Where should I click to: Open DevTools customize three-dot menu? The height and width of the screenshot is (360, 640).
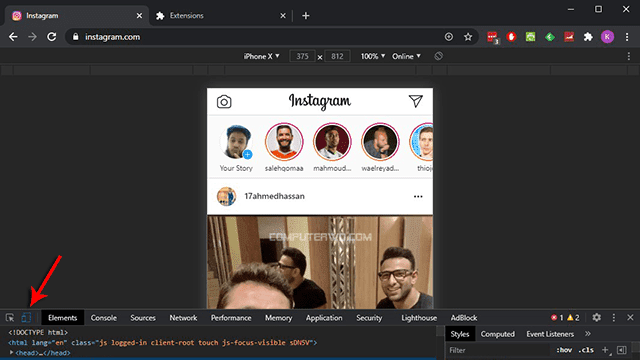click(613, 318)
